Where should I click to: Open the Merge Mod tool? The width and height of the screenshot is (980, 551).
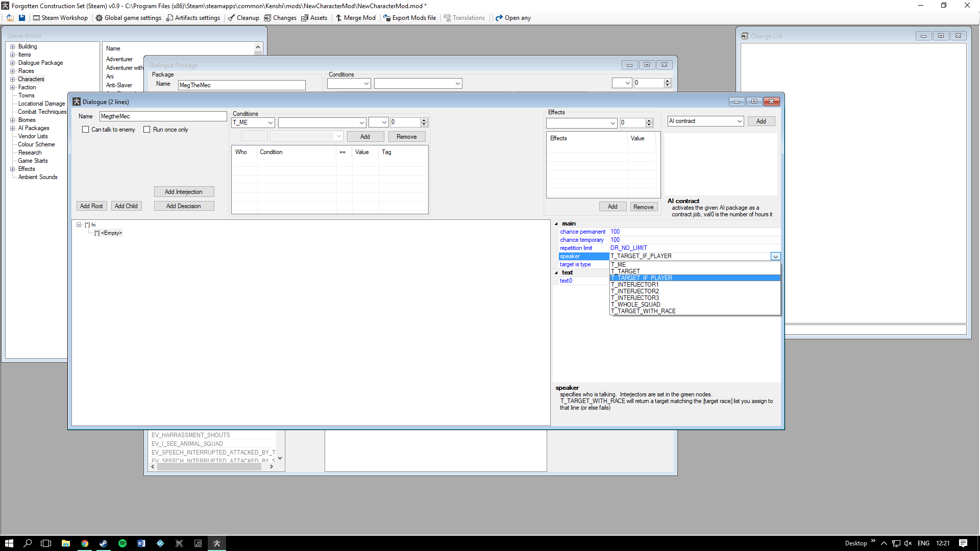[x=355, y=18]
